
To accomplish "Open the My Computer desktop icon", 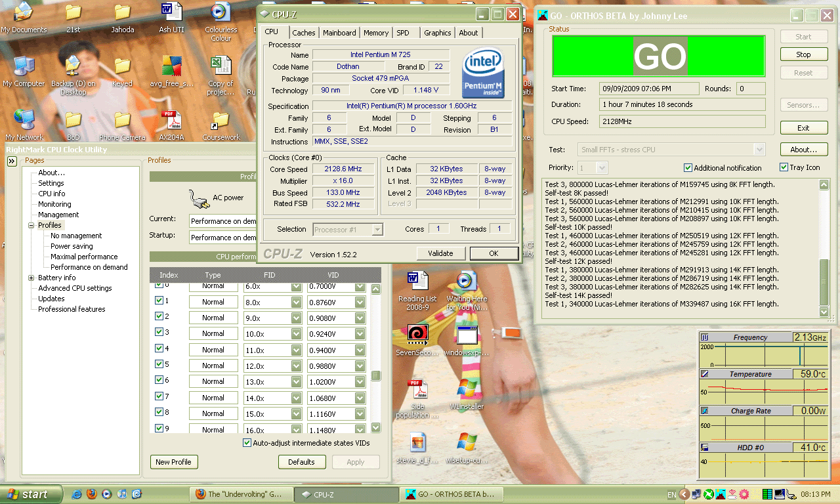I will point(24,67).
